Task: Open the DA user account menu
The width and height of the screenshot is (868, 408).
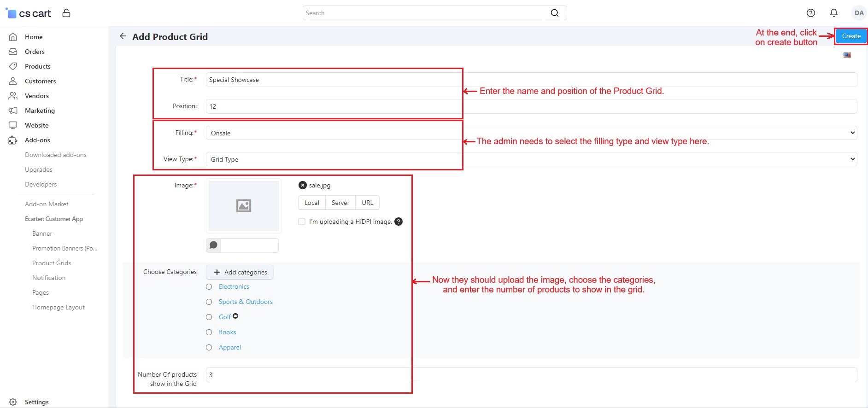Action: (x=859, y=13)
